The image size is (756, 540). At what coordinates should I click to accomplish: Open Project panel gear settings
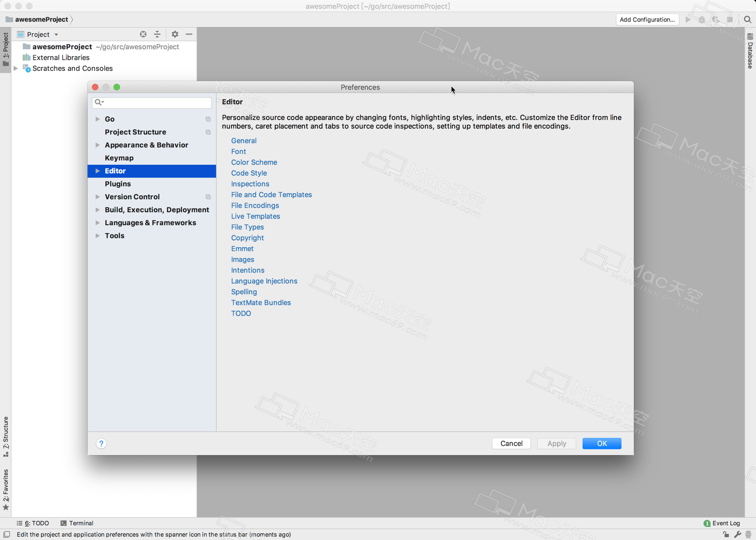175,34
